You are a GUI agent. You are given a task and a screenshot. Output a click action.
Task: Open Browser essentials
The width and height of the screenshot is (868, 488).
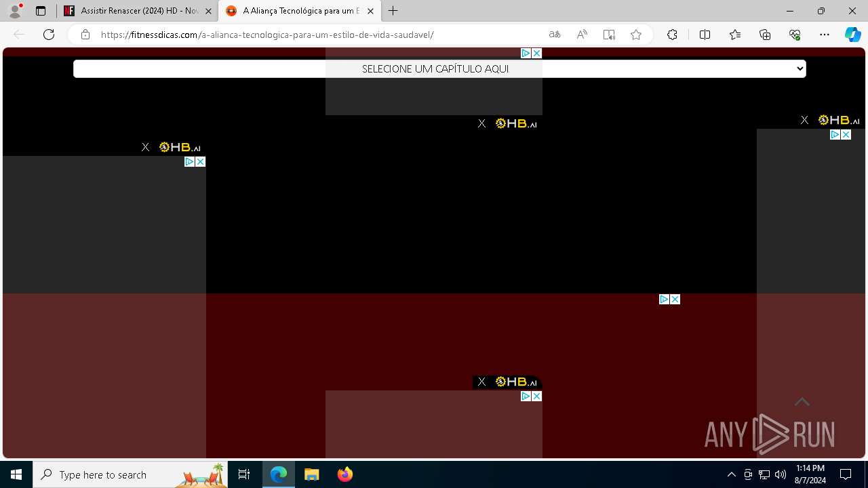(795, 35)
